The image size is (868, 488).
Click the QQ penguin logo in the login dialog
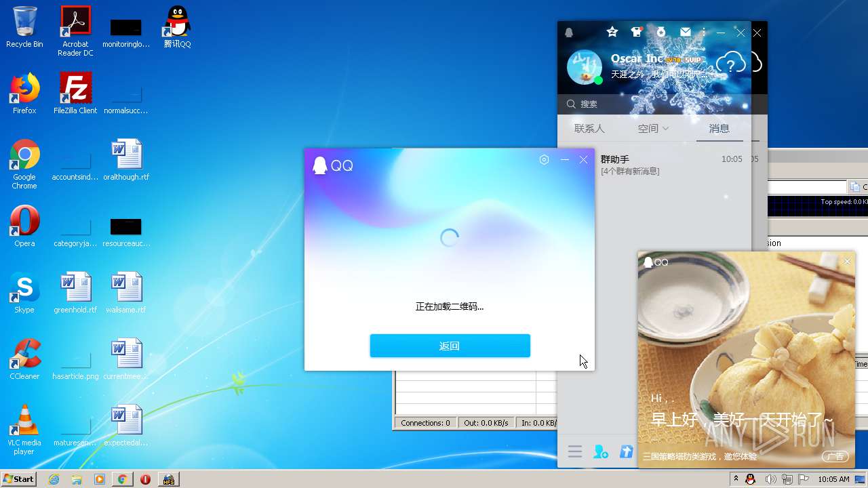[319, 165]
